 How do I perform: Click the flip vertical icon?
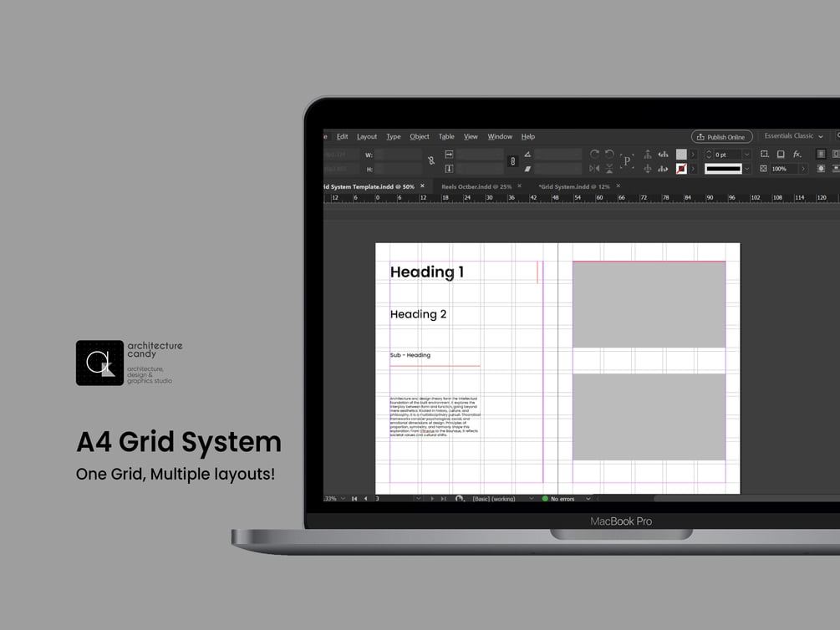tap(609, 169)
